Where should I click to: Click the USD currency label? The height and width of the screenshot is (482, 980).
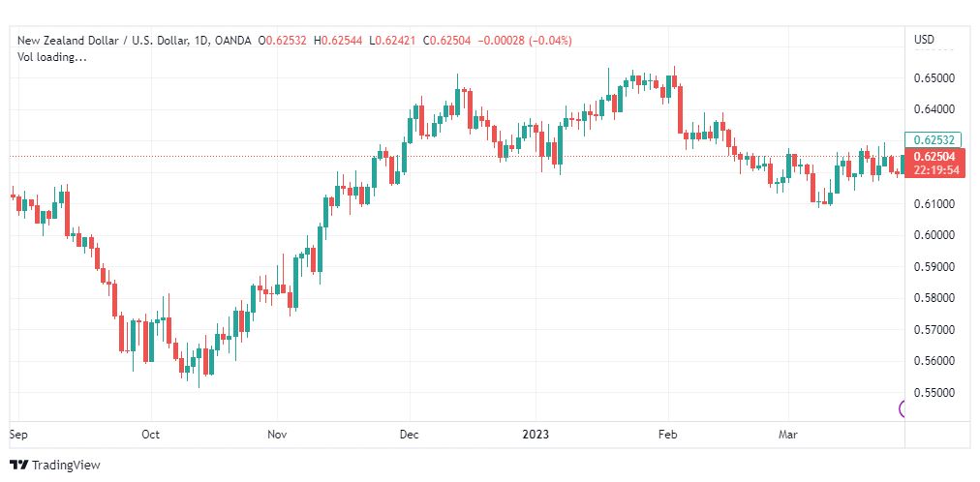(x=925, y=40)
